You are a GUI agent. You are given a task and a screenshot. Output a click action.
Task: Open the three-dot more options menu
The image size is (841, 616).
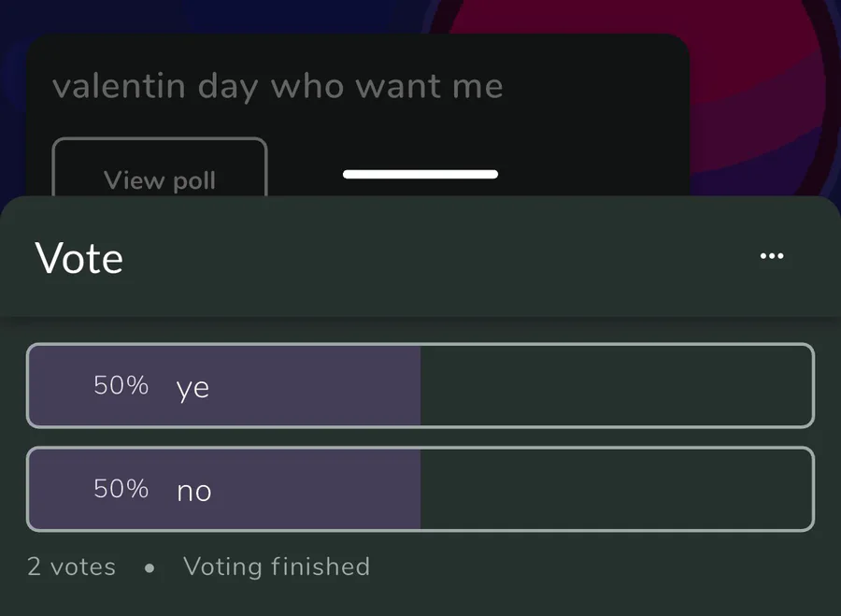click(x=772, y=256)
